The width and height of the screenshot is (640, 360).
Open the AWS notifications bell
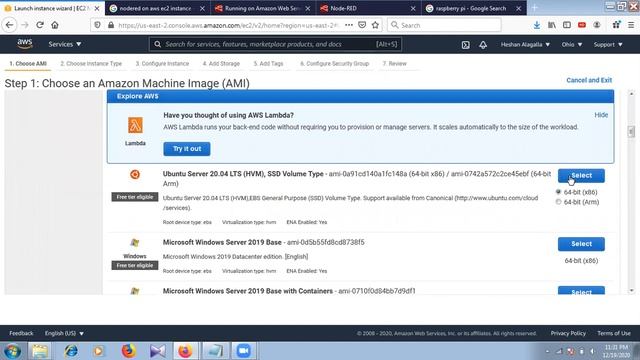click(483, 44)
